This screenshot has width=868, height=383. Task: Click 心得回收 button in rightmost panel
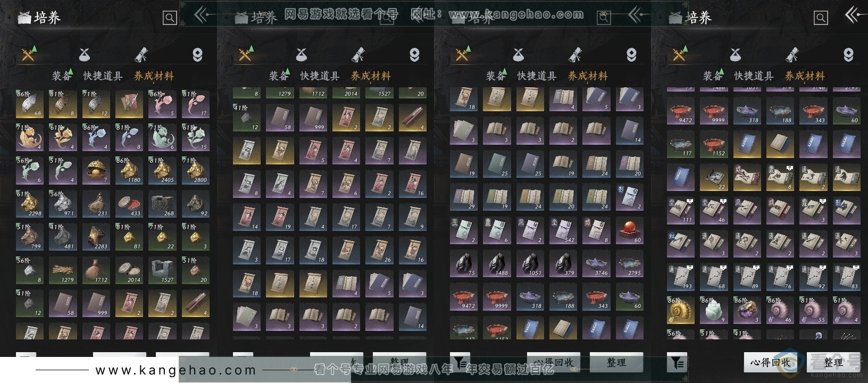point(770,363)
